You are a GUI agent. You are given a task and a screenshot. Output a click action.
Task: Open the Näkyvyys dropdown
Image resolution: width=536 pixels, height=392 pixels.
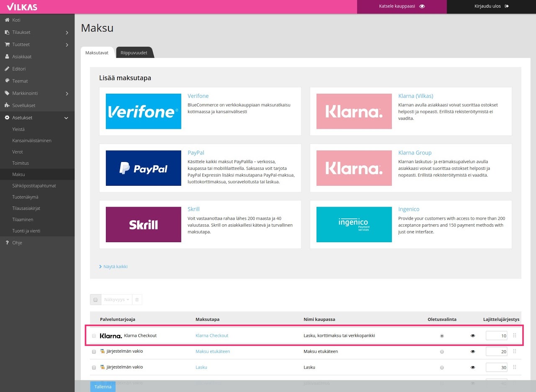pos(116,300)
